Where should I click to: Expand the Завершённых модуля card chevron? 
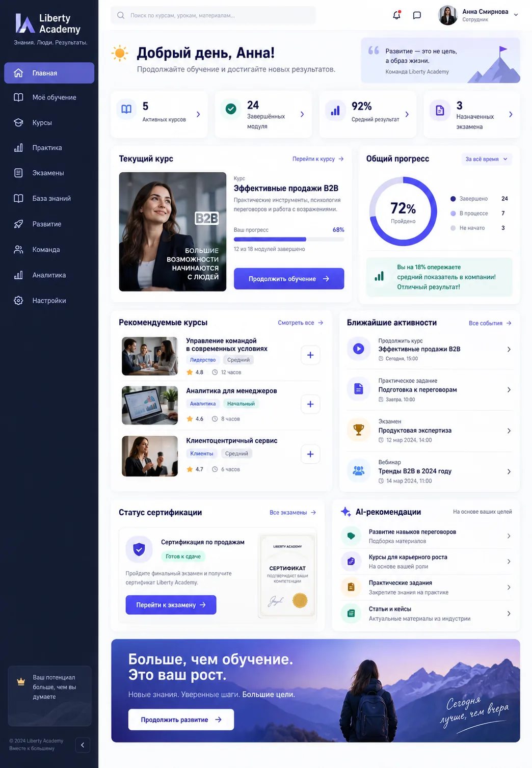point(302,114)
